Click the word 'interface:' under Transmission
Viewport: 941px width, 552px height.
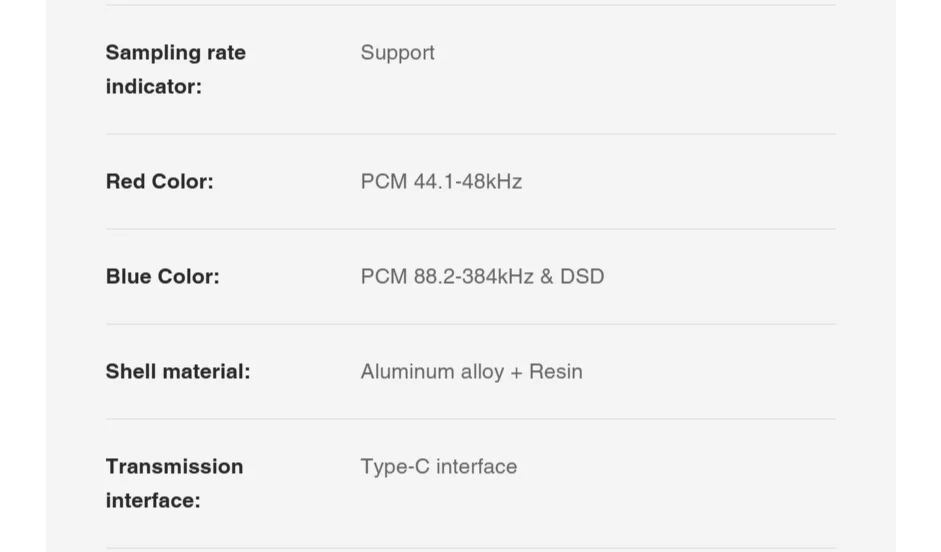click(x=153, y=500)
